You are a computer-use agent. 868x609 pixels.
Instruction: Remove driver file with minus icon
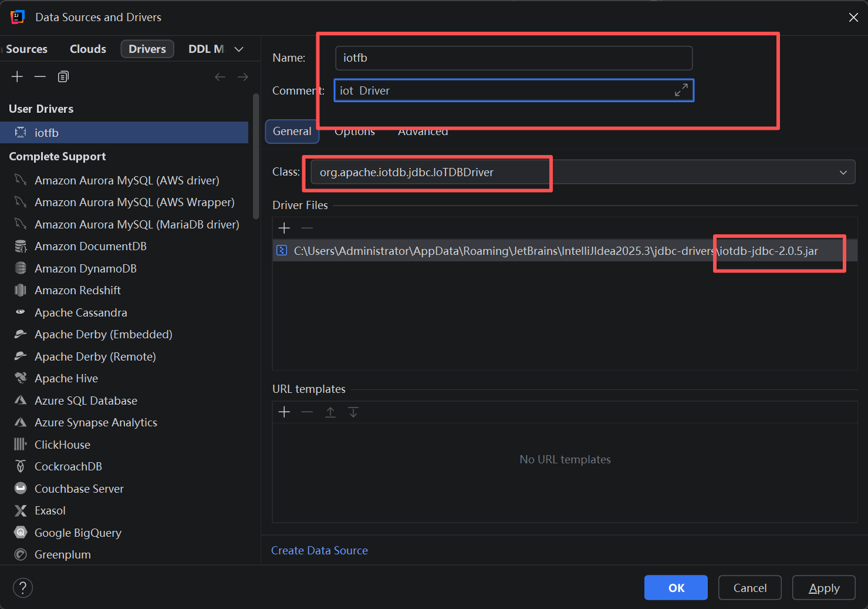point(307,228)
